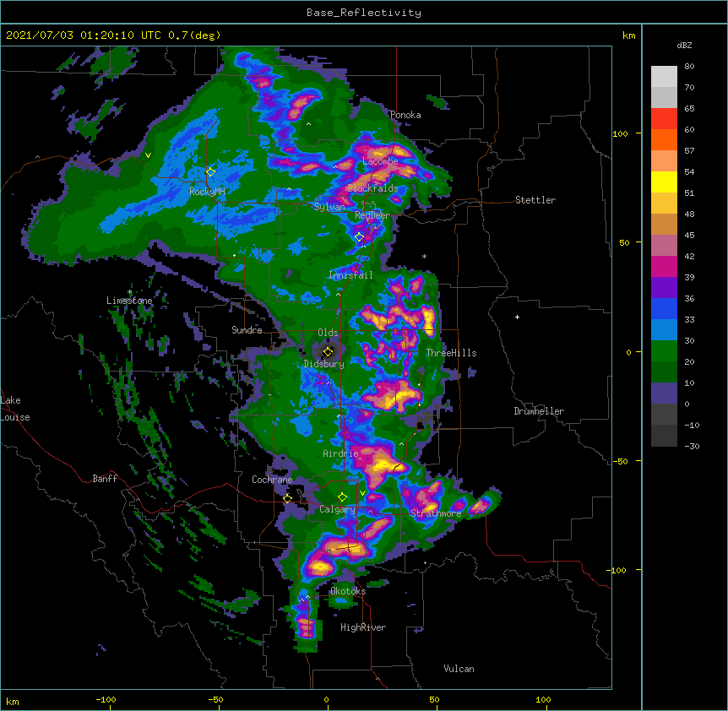Select the magenta 39-42 dBZ legend swatch

[x=664, y=266]
